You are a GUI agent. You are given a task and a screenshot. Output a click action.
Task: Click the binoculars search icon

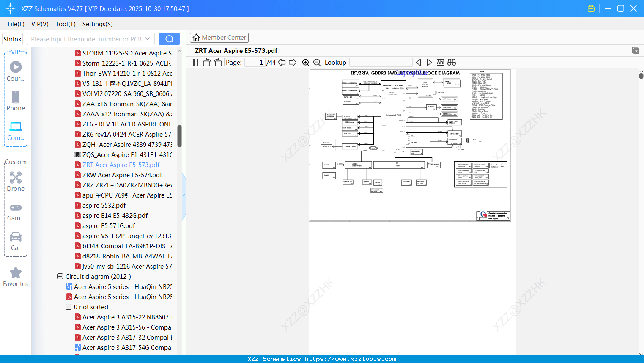(x=452, y=62)
